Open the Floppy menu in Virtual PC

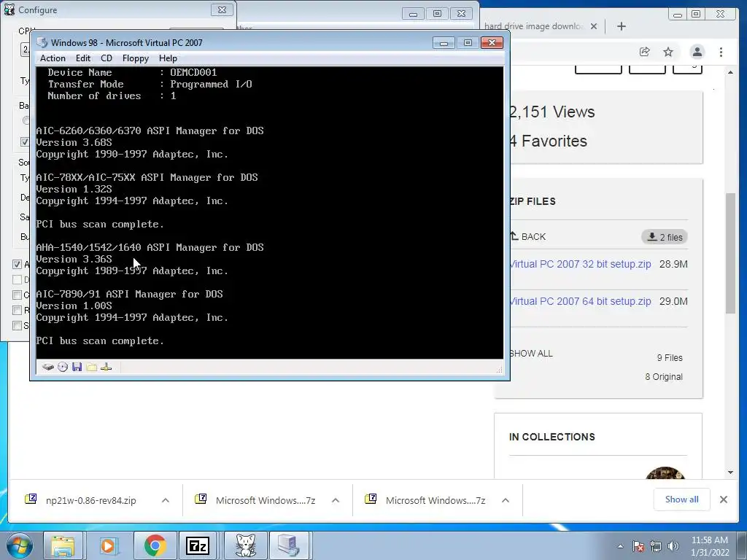(135, 58)
